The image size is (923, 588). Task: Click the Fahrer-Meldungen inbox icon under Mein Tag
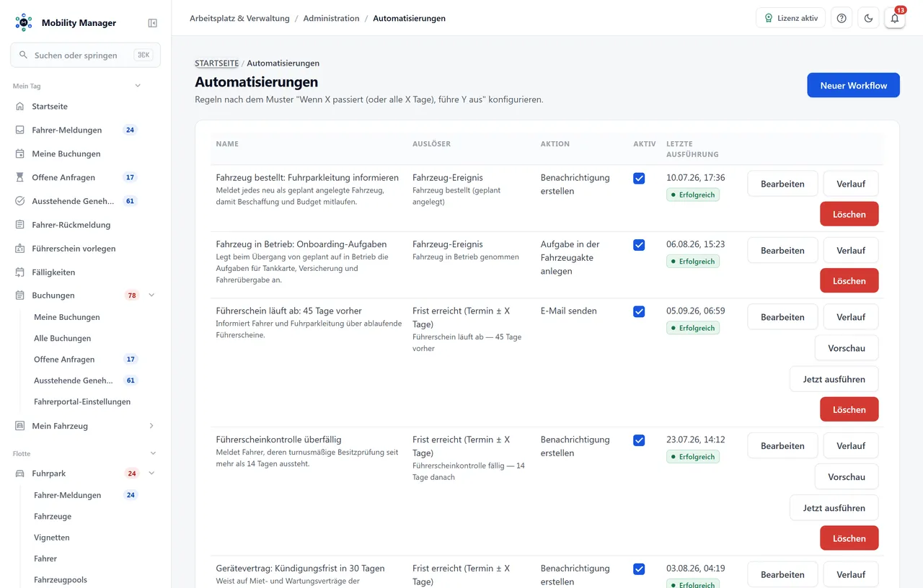[20, 130]
